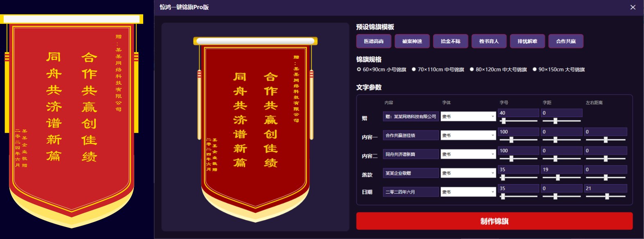
Task: Open the 字体 dropdown for 内容一
Action: click(468, 135)
